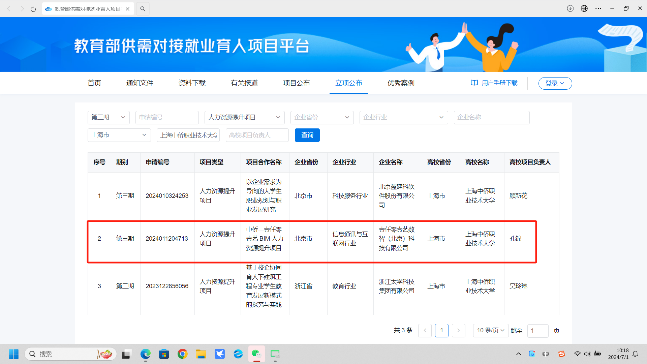The image size is (647, 364).
Task: Open the Internet Explorer-style taskbar icon
Action: [238, 354]
